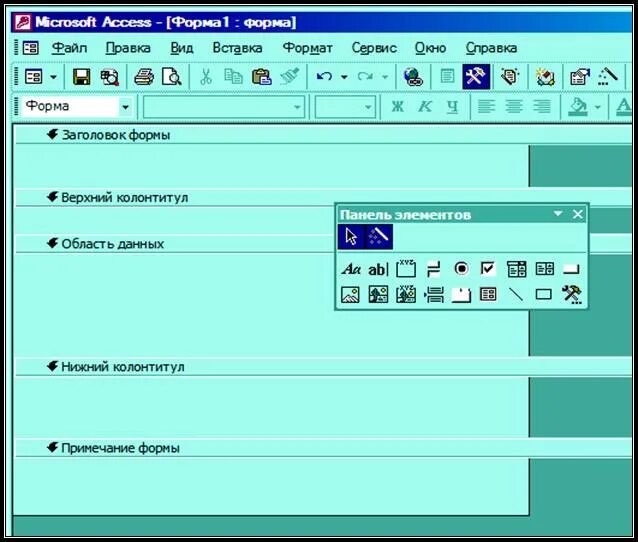638x542 pixels.
Task: Select the Subform tool in toolbox
Action: 488,294
